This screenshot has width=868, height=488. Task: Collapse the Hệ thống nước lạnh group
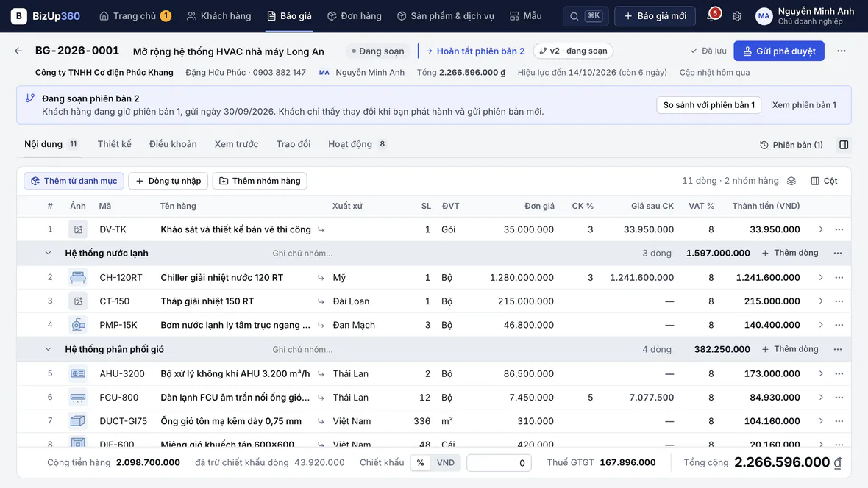[48, 254]
